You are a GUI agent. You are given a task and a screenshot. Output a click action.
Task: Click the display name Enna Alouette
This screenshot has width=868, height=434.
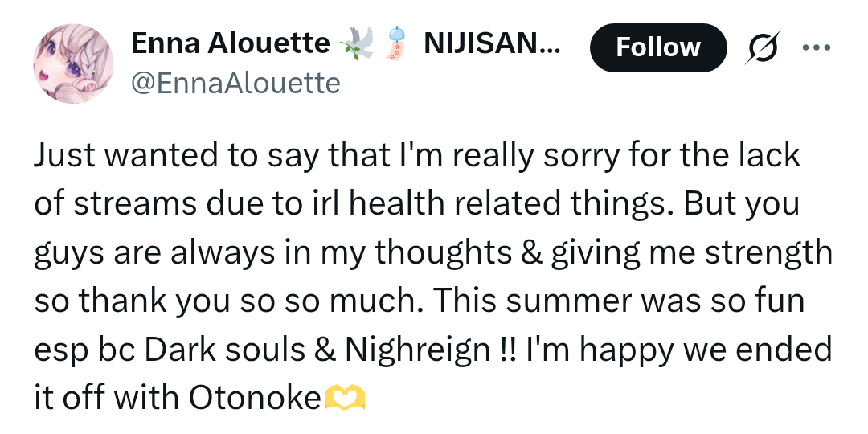[x=231, y=43]
